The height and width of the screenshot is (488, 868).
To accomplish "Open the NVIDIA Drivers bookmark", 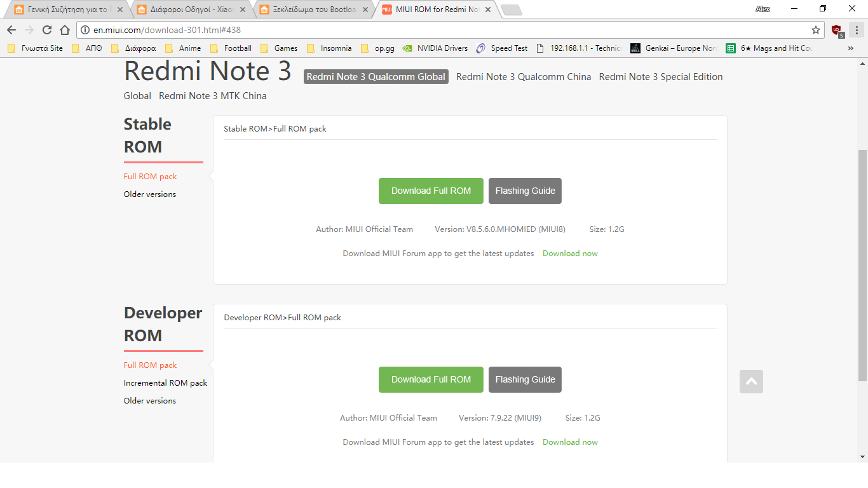I will click(x=435, y=48).
